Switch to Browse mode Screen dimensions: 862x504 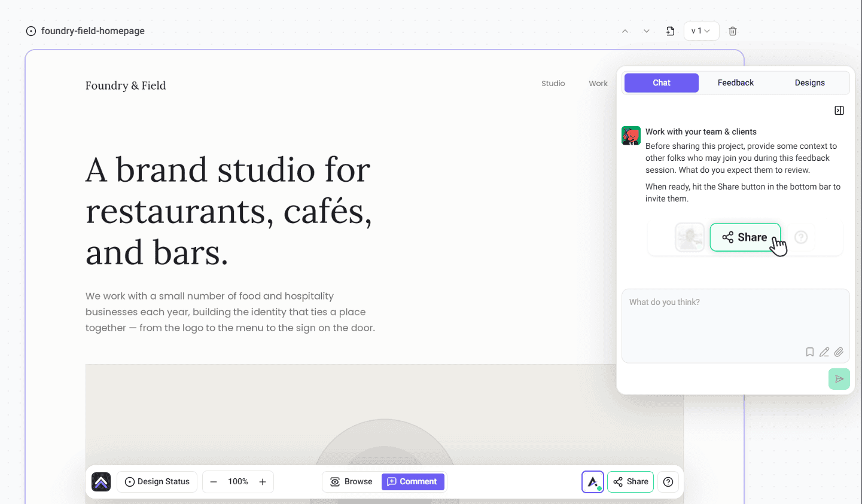point(352,482)
